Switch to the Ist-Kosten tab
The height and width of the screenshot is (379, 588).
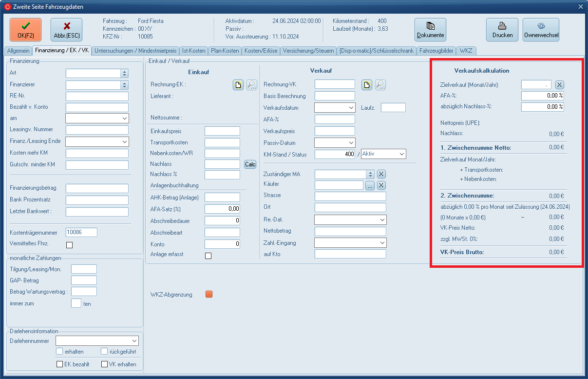coord(193,51)
